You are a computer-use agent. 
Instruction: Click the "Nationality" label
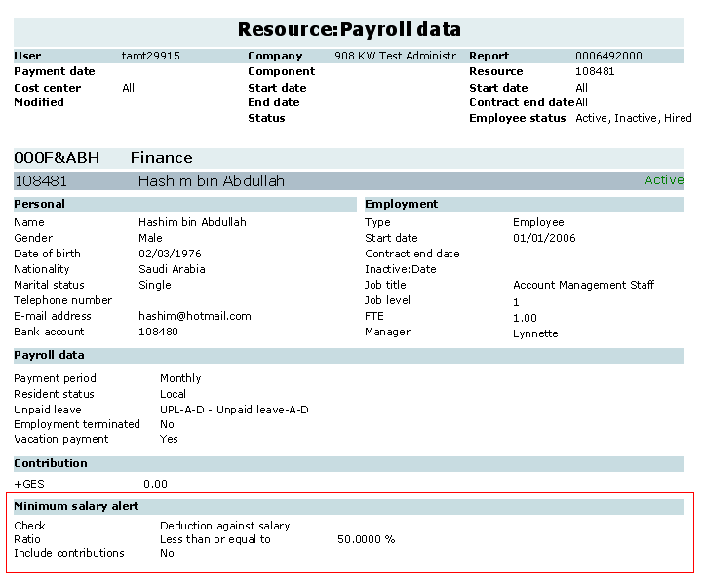coord(42,269)
